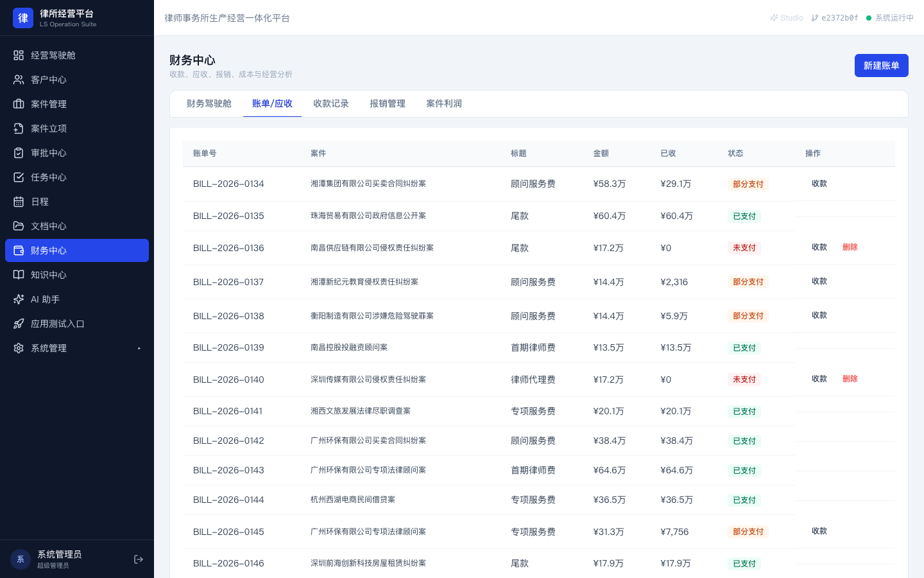Click 收款 for BILL-2026-0138
This screenshot has width=924, height=578.
pyautogui.click(x=819, y=315)
